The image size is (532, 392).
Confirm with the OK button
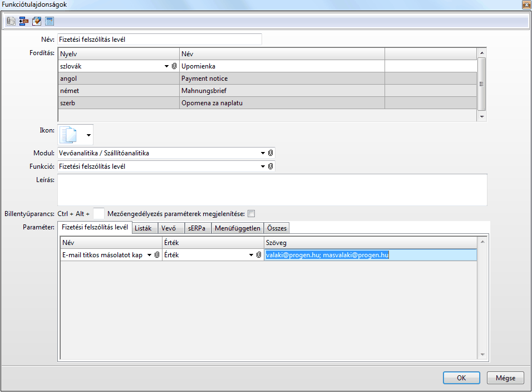[x=461, y=378]
